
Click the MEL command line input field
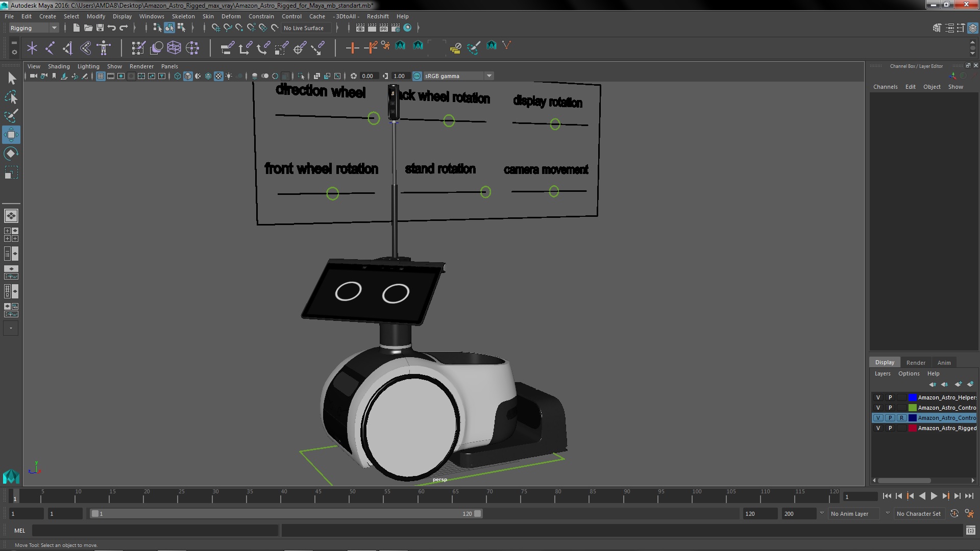155,531
